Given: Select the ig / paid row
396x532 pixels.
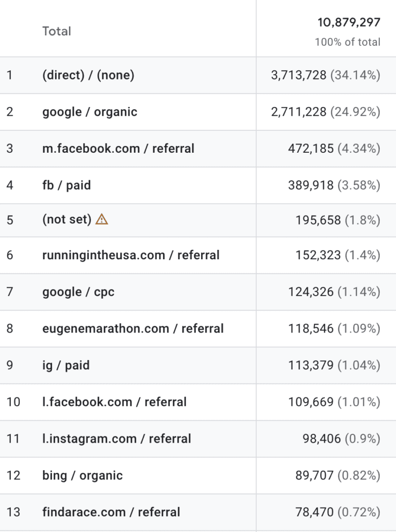Looking at the screenshot, I should 198,365.
